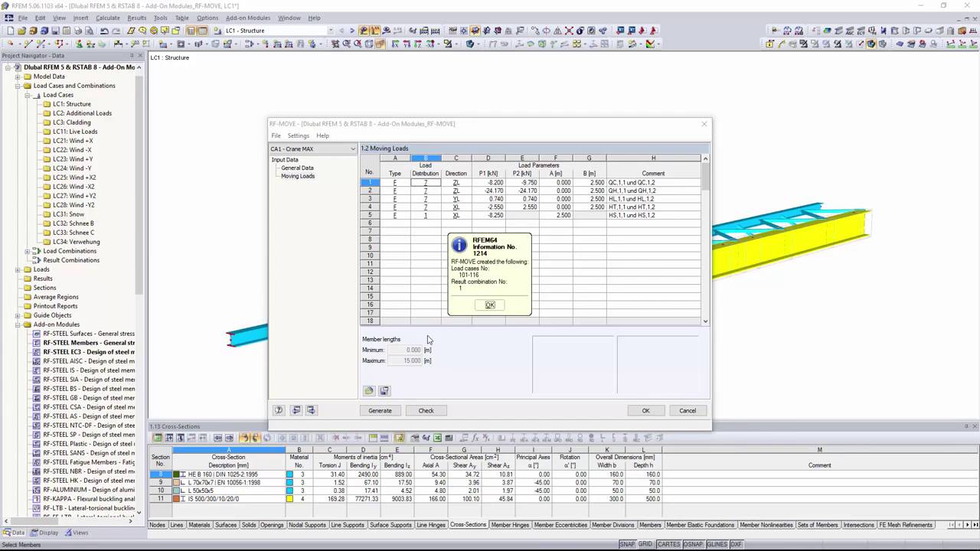980x551 pixels.
Task: Click vertical scrollbar of Moving Loads table
Action: click(705, 240)
